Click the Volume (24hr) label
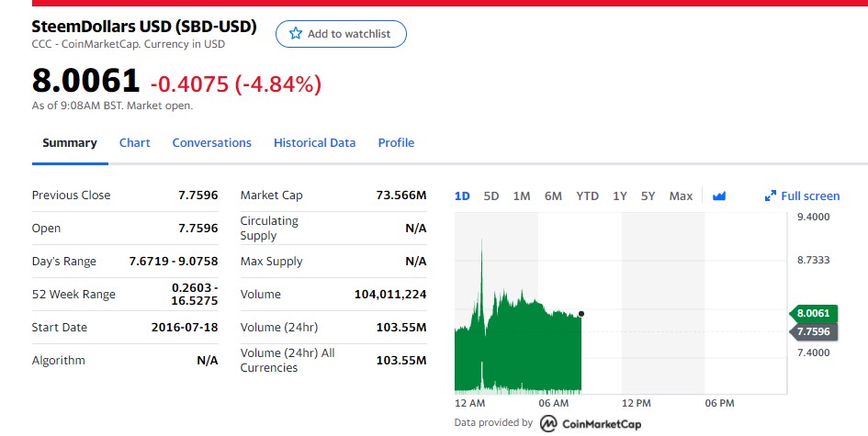The image size is (868, 436). pos(279,327)
